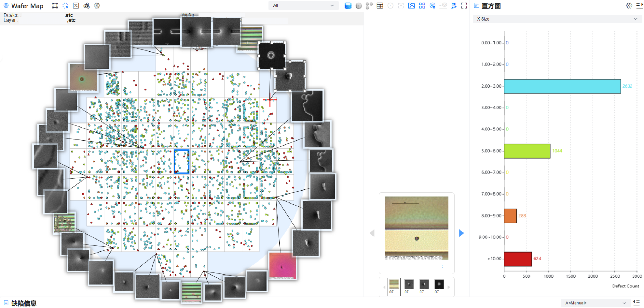The height and width of the screenshot is (308, 644).
Task: Open the Wafer Map settings gear
Action: click(97, 6)
